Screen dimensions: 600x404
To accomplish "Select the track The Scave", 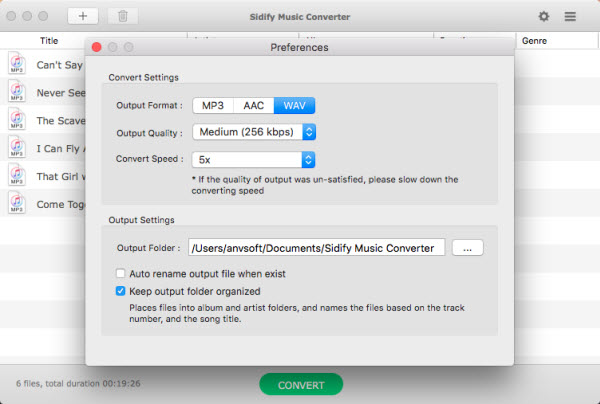I will click(x=61, y=121).
